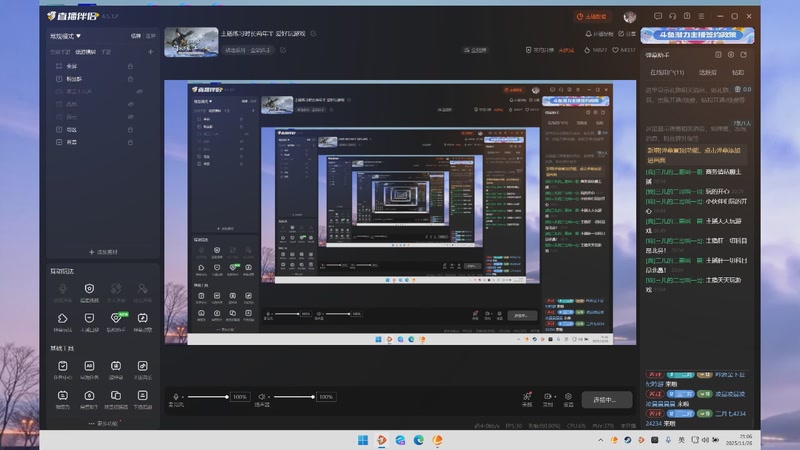Screen dimensions: 800x450
Task: Open the puzzle piece interaction icon
Action: point(62,318)
